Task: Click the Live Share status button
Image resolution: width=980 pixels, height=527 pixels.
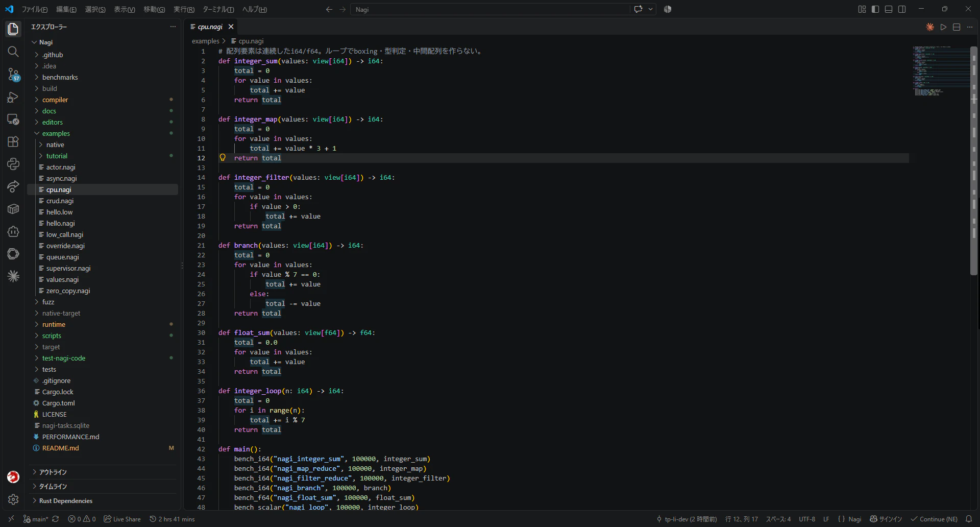Action: tap(122, 519)
